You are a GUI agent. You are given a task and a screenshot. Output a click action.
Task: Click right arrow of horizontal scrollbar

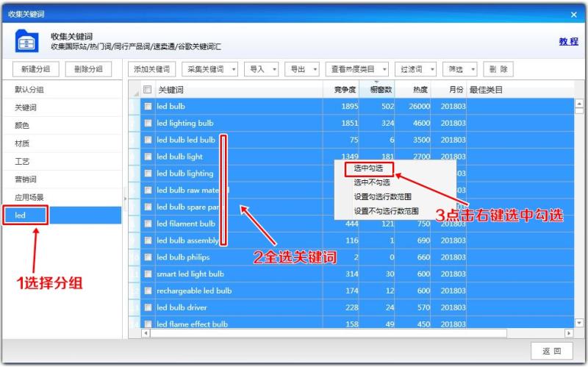coord(569,333)
